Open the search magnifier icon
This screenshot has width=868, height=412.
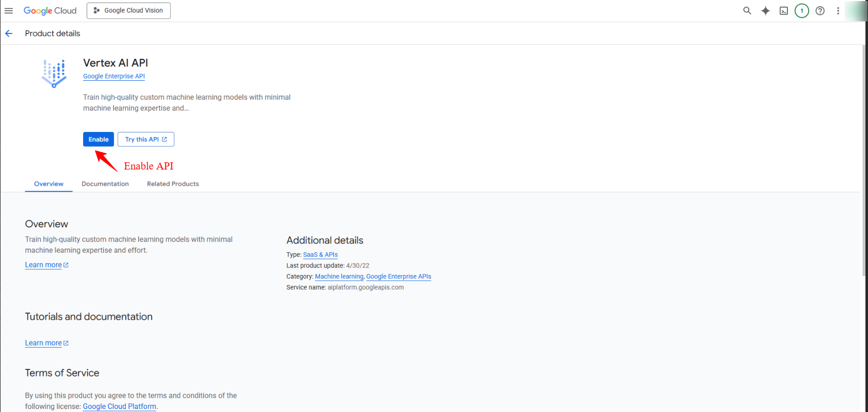(747, 11)
